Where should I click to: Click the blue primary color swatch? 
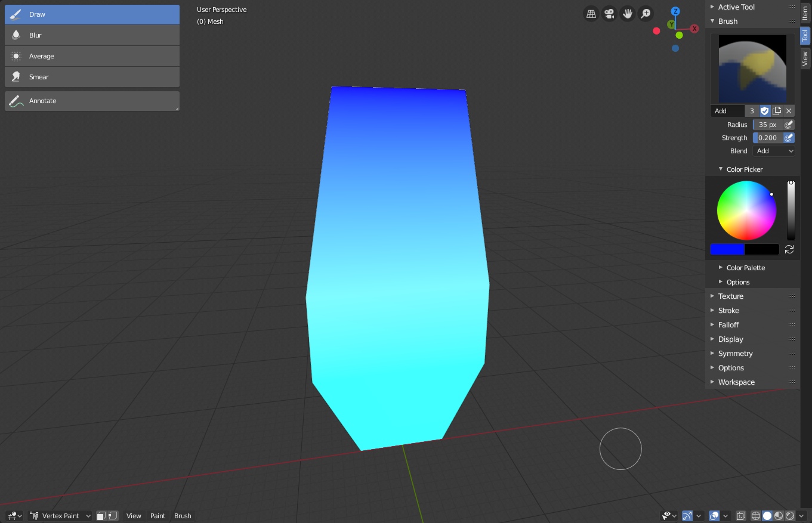click(x=727, y=249)
